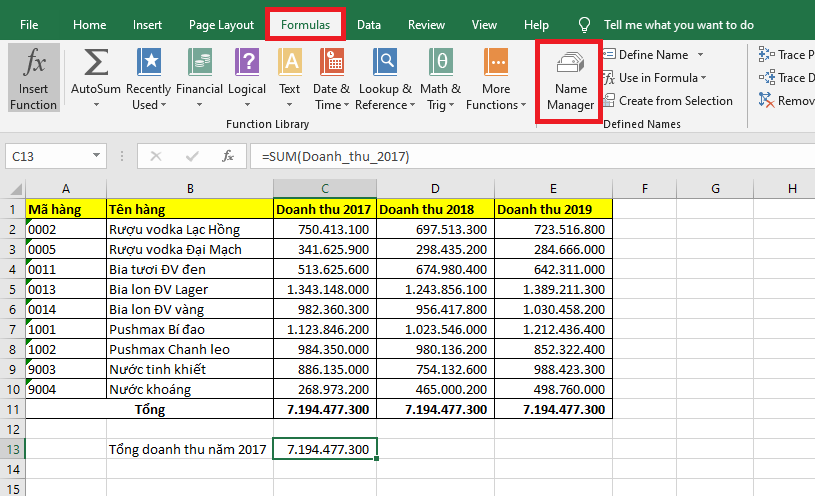Screen dimensions: 815x496
Task: Switch to the Page Layout tab
Action: pyautogui.click(x=221, y=24)
